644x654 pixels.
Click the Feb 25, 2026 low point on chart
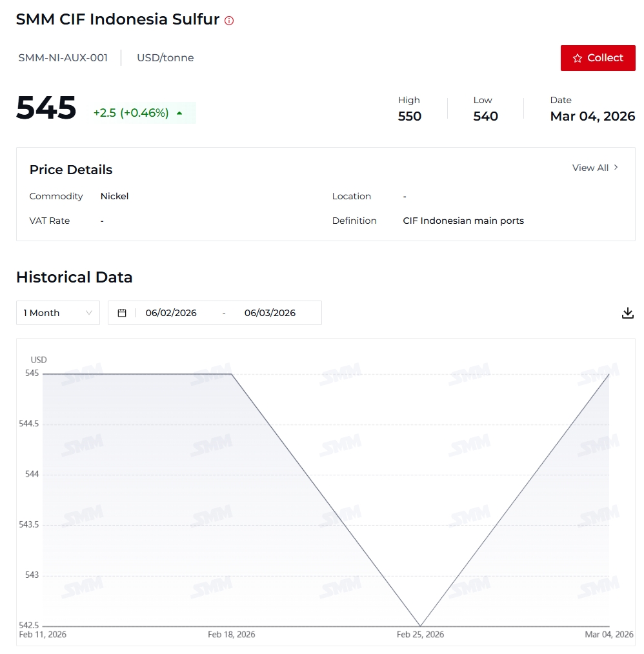(420, 626)
